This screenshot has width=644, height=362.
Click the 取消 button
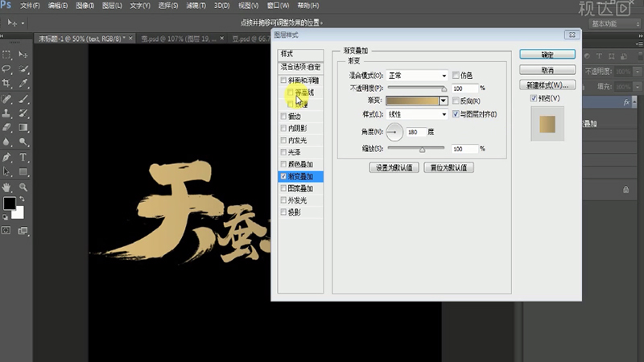click(547, 70)
